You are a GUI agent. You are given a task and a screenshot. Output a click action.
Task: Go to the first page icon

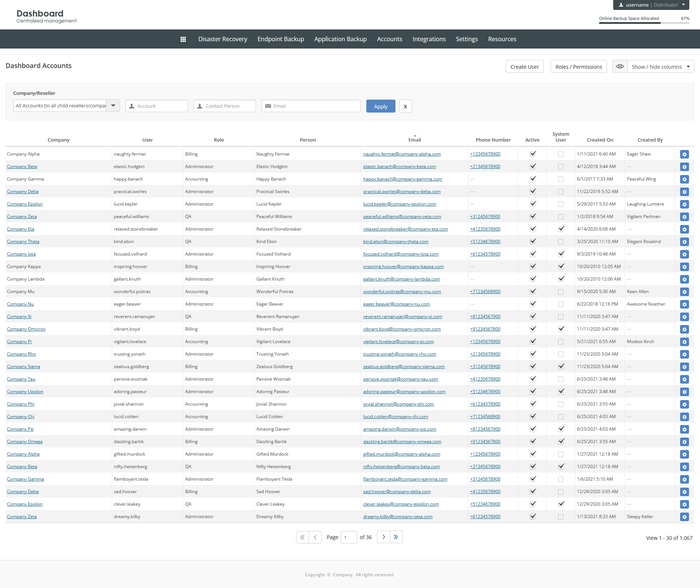pos(302,537)
